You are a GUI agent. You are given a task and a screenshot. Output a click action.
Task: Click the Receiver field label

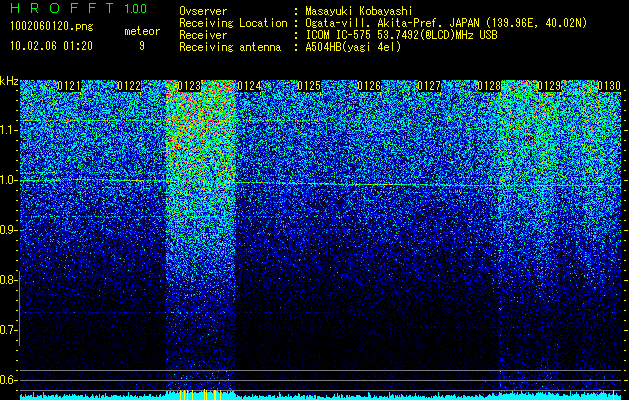pyautogui.click(x=203, y=35)
